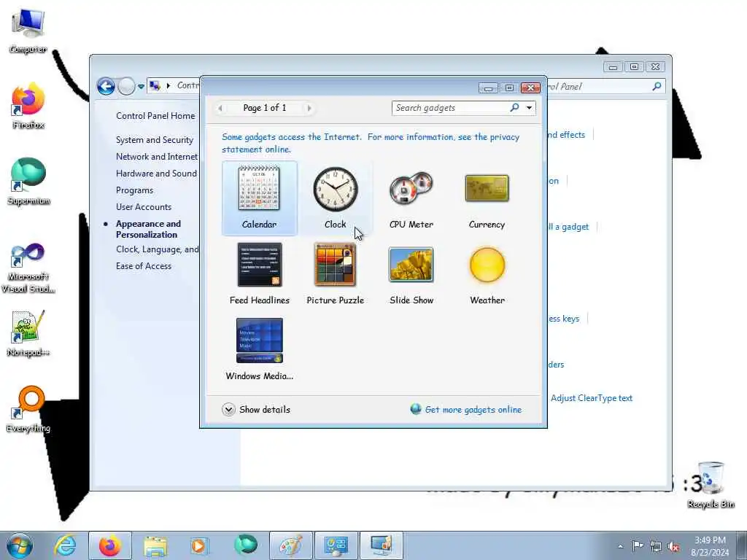Open Computer desktop icon
747x560 pixels.
click(x=28, y=31)
